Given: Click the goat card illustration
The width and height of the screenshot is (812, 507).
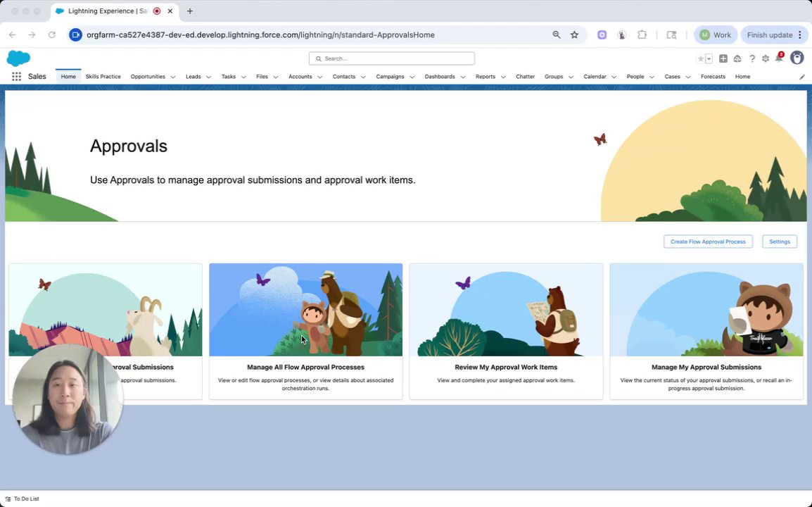Looking at the screenshot, I should coord(106,310).
